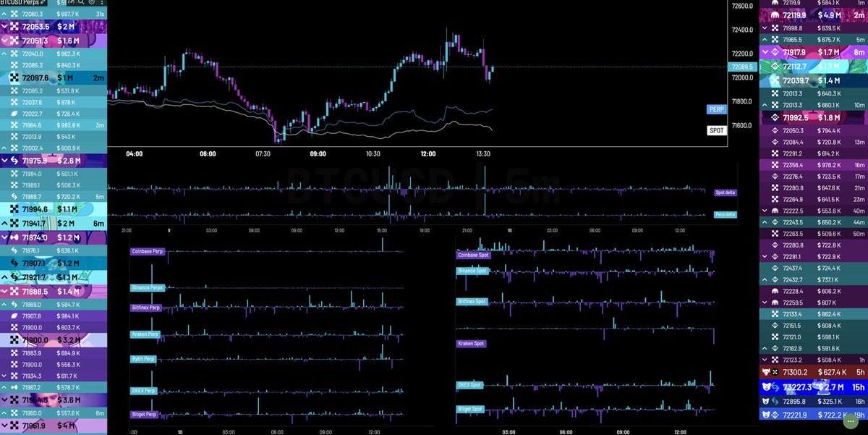Viewport: 868px width, 435px height.
Task: Toggle the SPOT line label on the chart
Action: pyautogui.click(x=716, y=130)
